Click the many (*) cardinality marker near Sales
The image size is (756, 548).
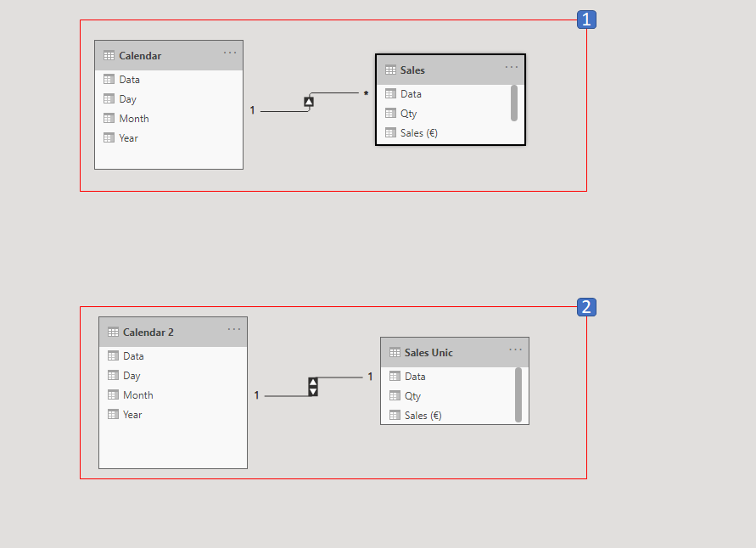(366, 94)
